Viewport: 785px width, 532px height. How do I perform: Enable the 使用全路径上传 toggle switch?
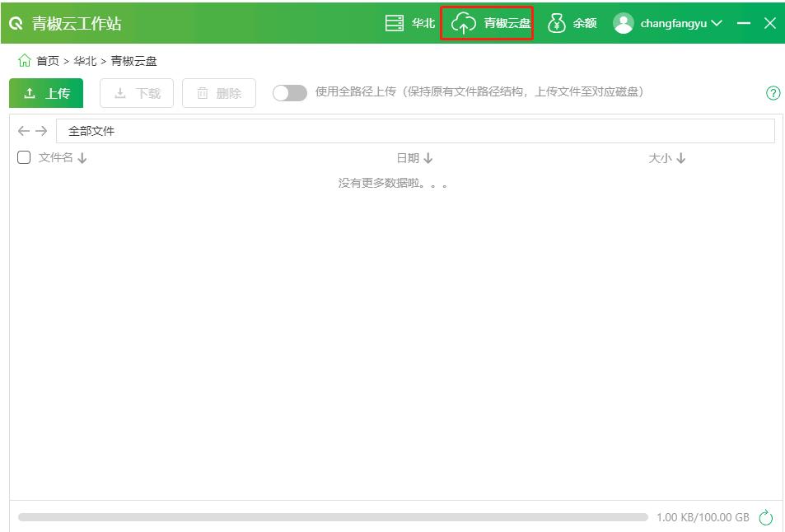point(289,93)
